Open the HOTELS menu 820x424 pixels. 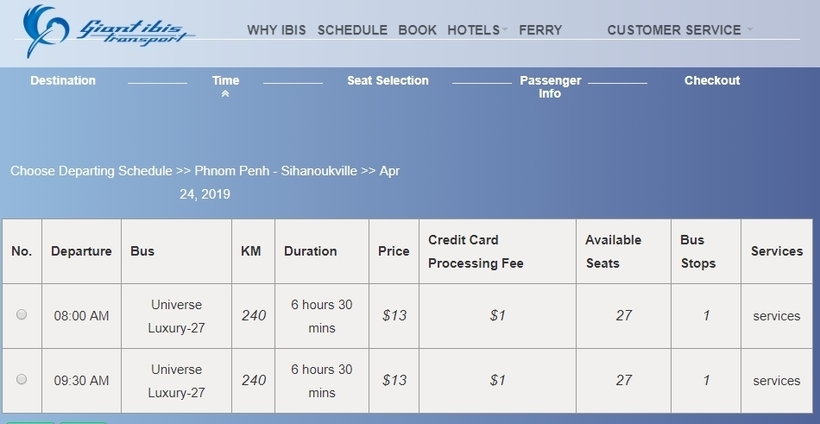[x=473, y=30]
